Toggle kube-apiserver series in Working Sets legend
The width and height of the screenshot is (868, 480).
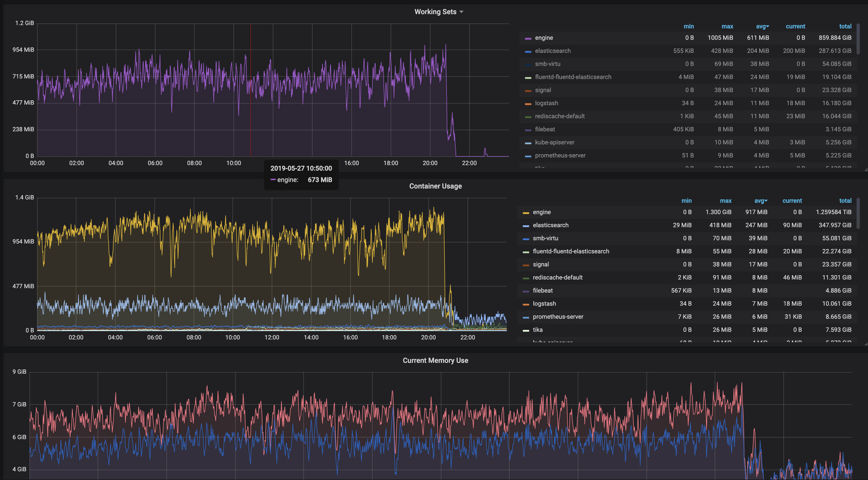pyautogui.click(x=555, y=142)
